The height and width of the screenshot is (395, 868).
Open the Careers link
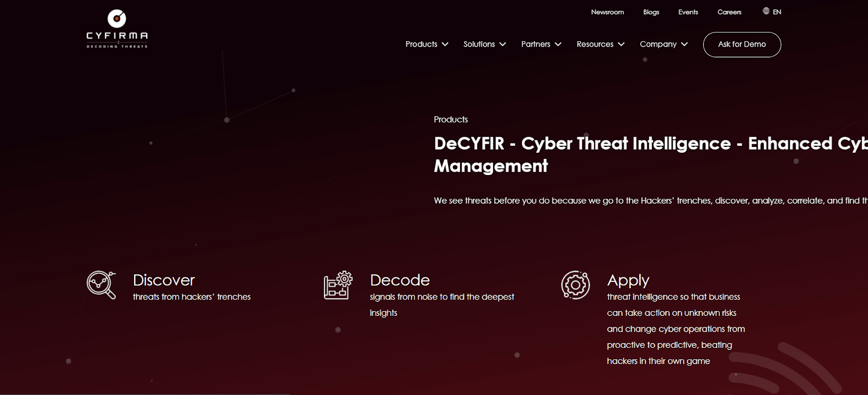coord(729,12)
